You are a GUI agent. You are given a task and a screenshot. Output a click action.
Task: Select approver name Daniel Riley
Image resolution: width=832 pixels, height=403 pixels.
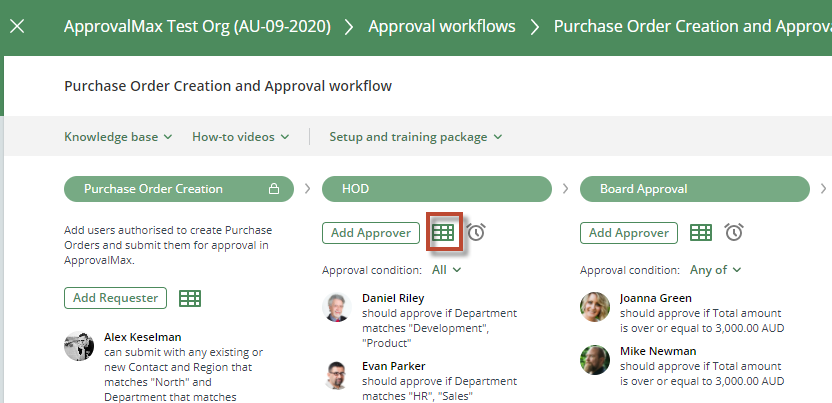coord(393,298)
